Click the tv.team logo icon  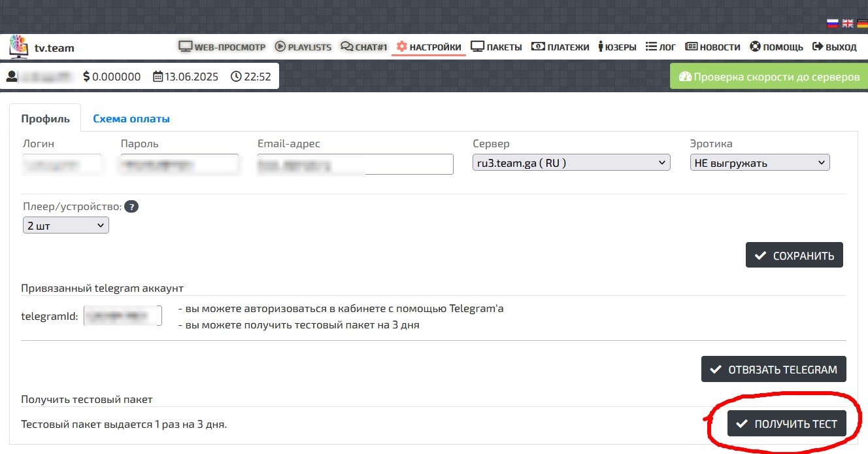(18, 47)
